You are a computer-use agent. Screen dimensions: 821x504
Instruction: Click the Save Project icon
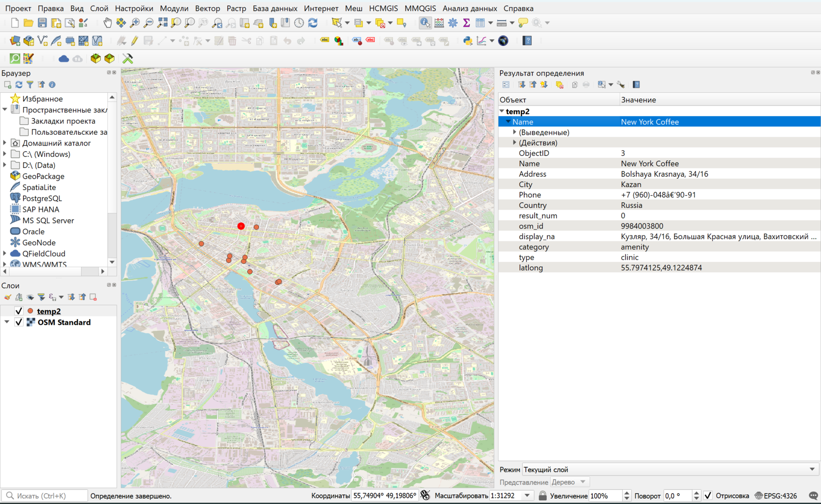click(x=42, y=22)
